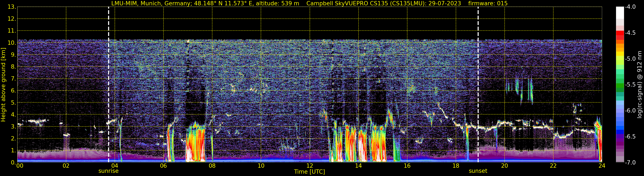Click the '16' time axis tick label
644x176 pixels.
tap(407, 166)
